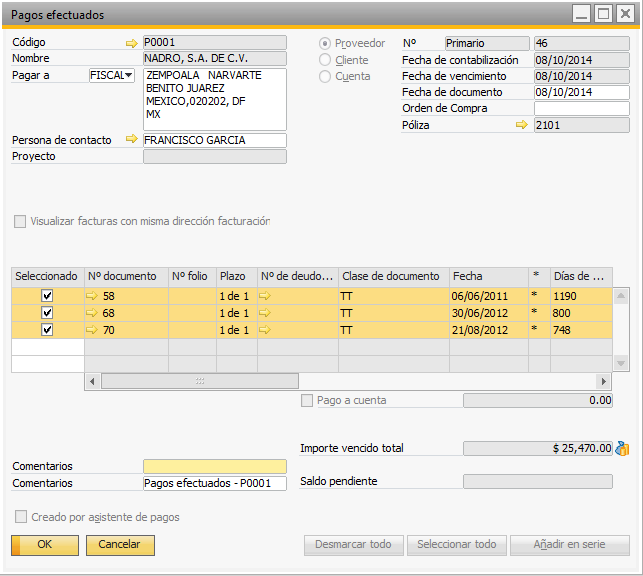Viewport: 643px width, 576px height.
Task: Open document 58 via its link arrow
Action: pos(92,296)
